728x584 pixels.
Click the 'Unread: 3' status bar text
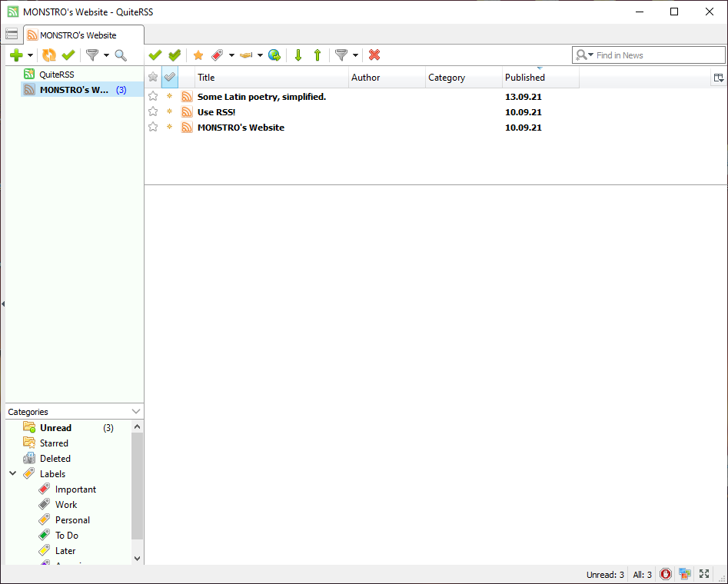(605, 575)
